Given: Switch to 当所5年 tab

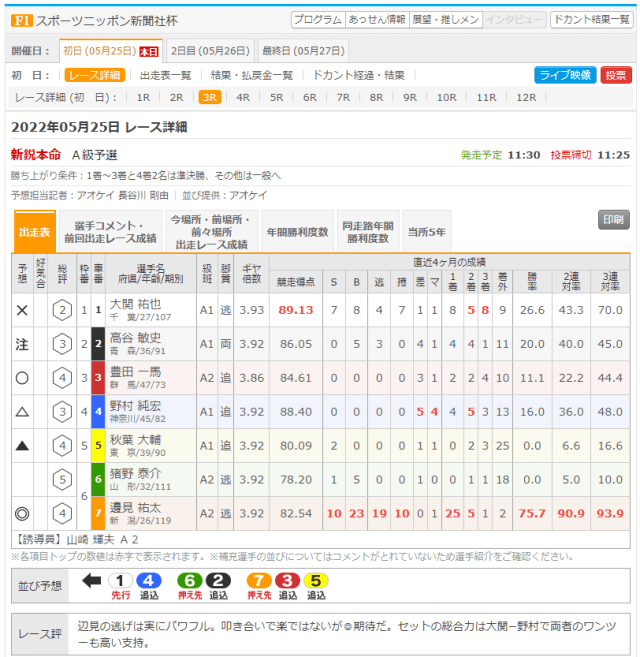Looking at the screenshot, I should tap(427, 232).
